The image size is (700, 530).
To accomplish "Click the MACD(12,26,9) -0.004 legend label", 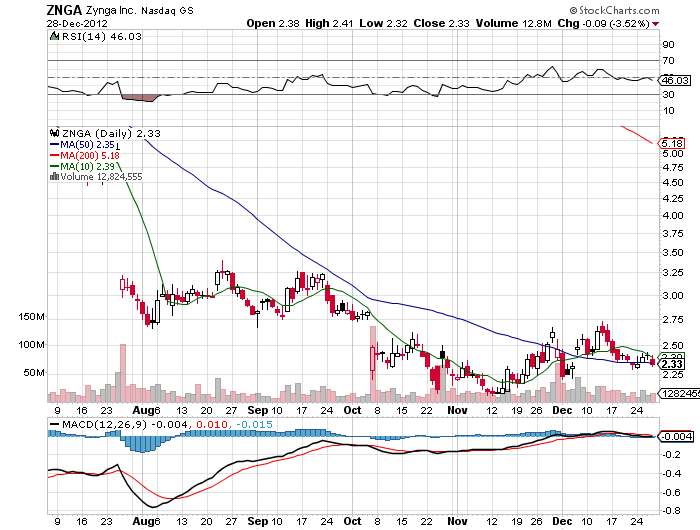I will 125,424.
